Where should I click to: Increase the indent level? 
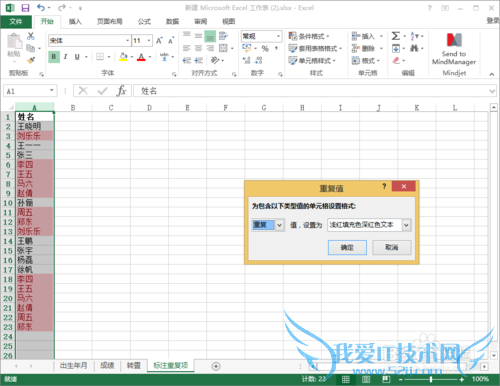198,60
